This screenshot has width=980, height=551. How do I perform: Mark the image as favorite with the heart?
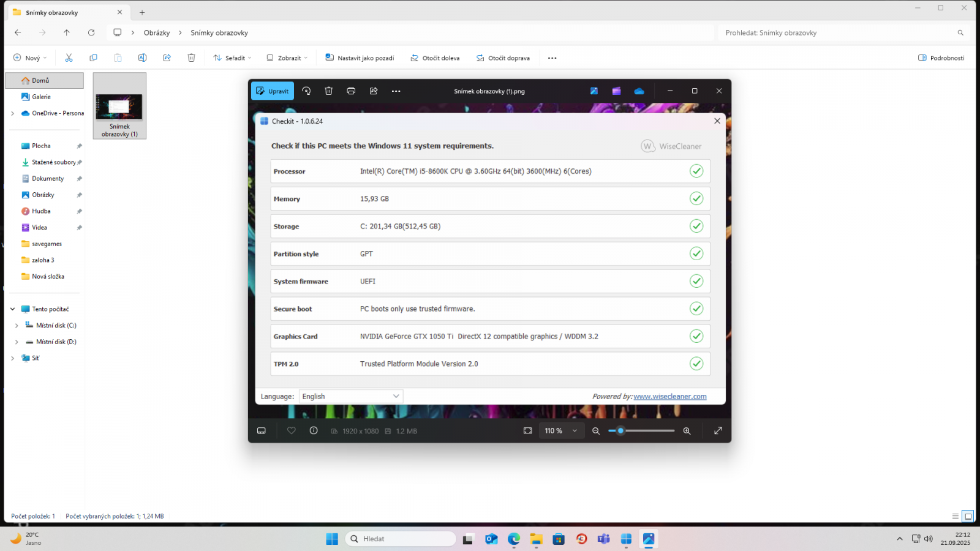292,431
